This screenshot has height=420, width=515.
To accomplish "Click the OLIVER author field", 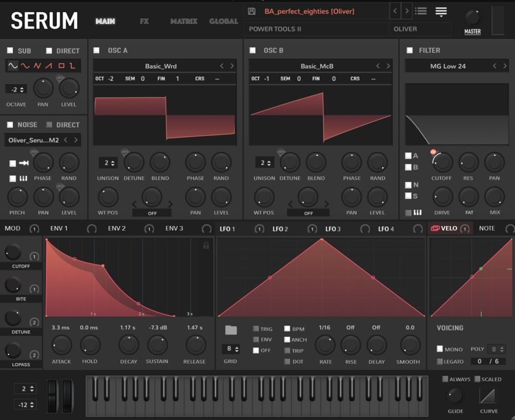I will pyautogui.click(x=421, y=29).
